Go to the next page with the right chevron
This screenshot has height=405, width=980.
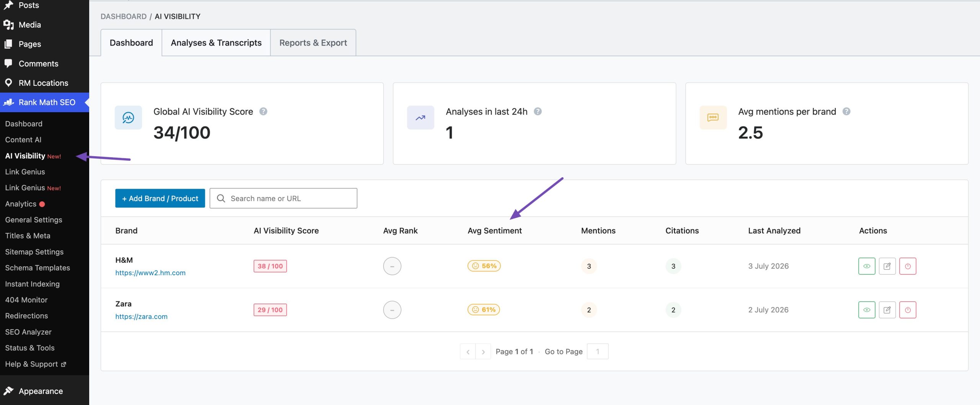483,351
